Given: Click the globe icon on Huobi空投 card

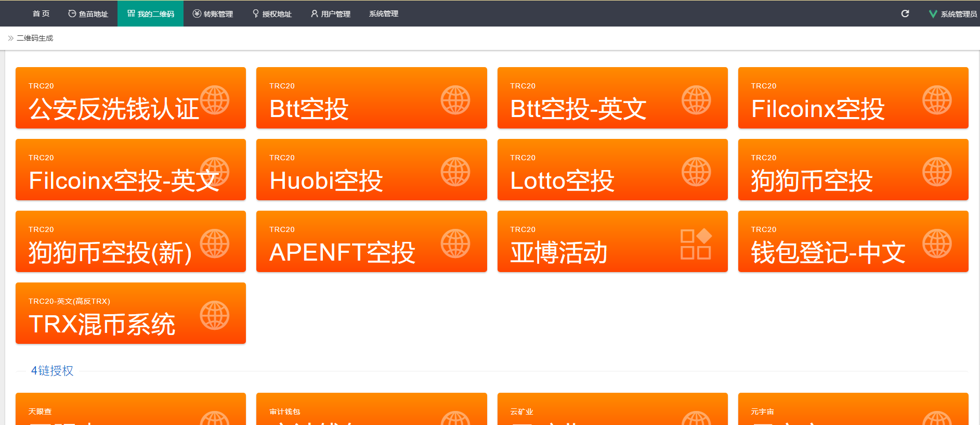Looking at the screenshot, I should coord(455,172).
